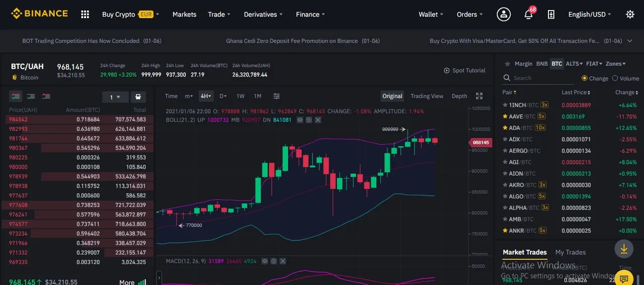
Task: Change language via English/USD dropdown
Action: (590, 15)
